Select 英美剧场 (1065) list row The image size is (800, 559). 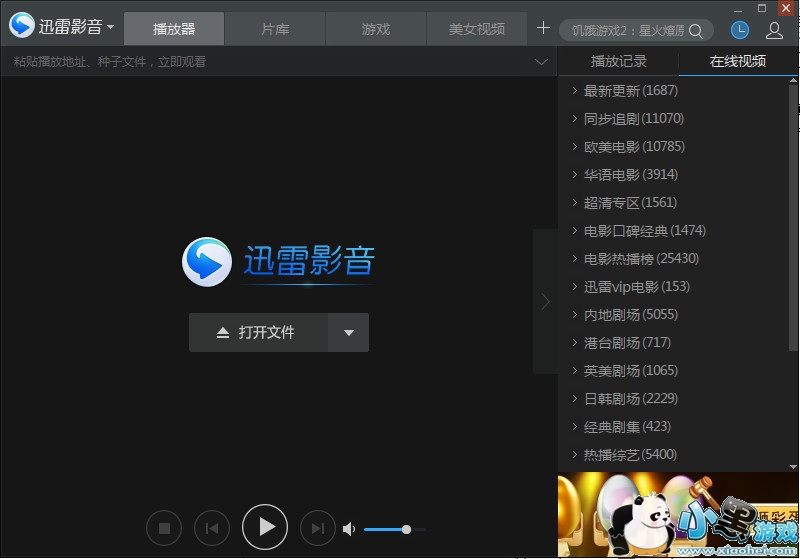(x=673, y=370)
